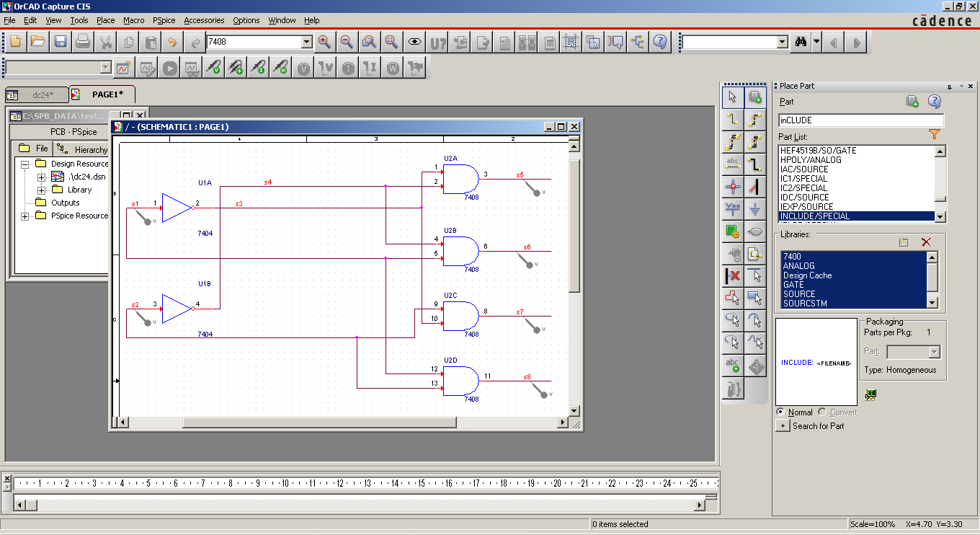Click the Part name input field

(861, 120)
